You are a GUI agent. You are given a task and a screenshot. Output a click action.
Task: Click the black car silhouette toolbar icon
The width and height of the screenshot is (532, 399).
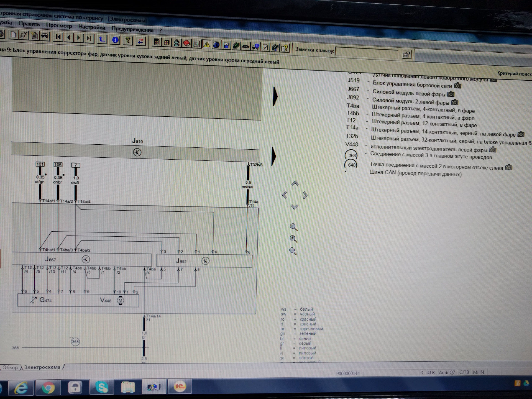tap(246, 46)
